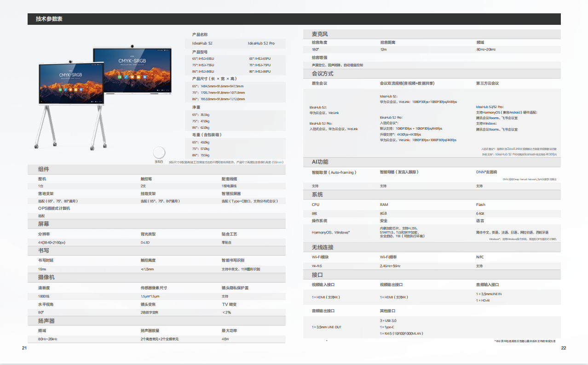Click the 屏幕 section heading

tap(44, 224)
